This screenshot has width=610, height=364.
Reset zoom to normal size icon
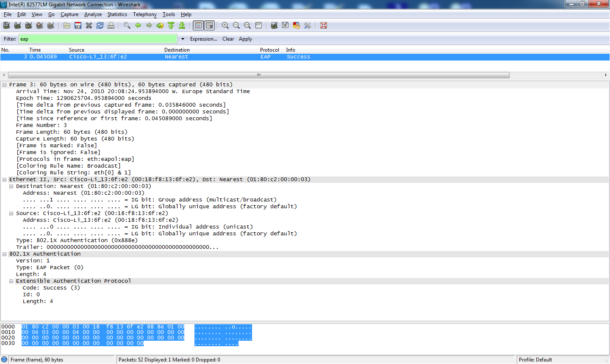click(247, 25)
